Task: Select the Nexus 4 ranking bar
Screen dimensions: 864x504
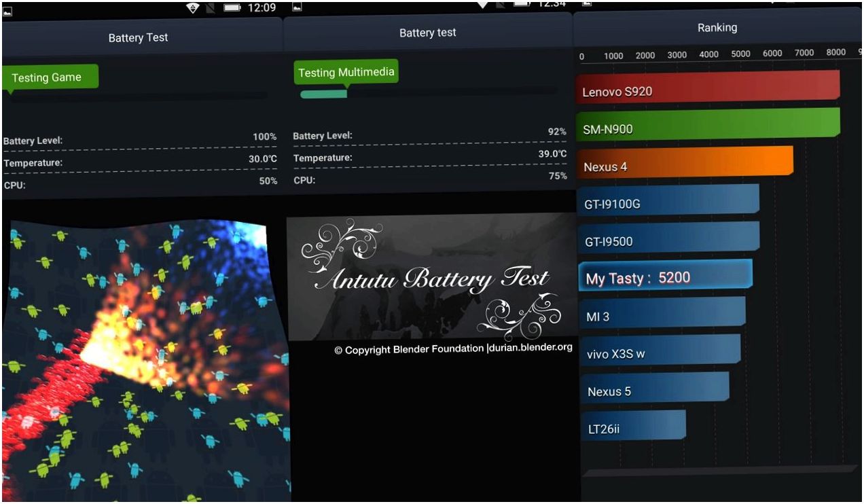Action: click(x=685, y=163)
